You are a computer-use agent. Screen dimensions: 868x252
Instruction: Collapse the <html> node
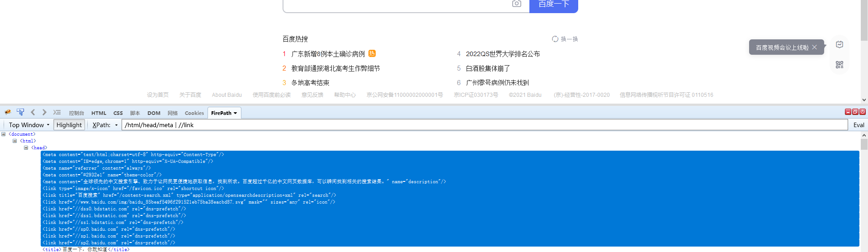[x=14, y=141]
